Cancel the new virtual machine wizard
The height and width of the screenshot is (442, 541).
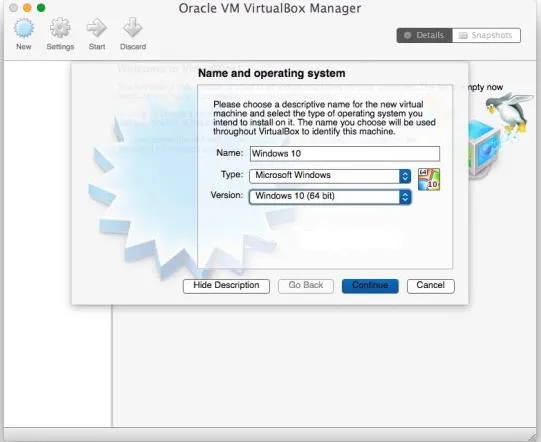point(431,286)
